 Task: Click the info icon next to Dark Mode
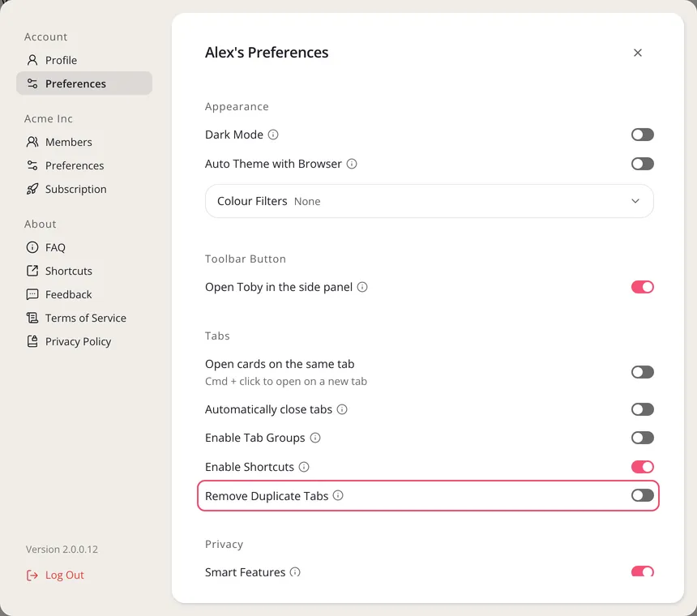(x=273, y=135)
